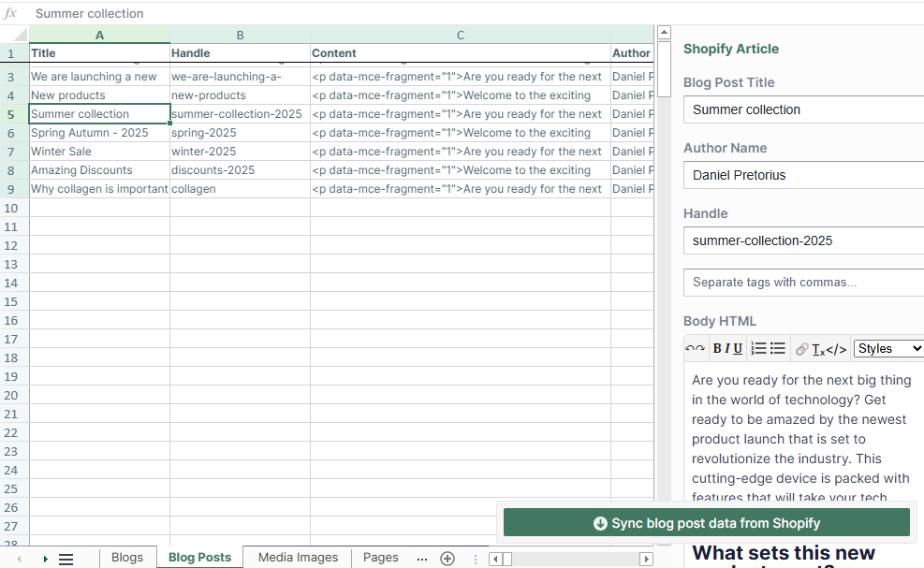Switch to the Blogs sheet tab
This screenshot has width=924, height=568.
point(127,557)
